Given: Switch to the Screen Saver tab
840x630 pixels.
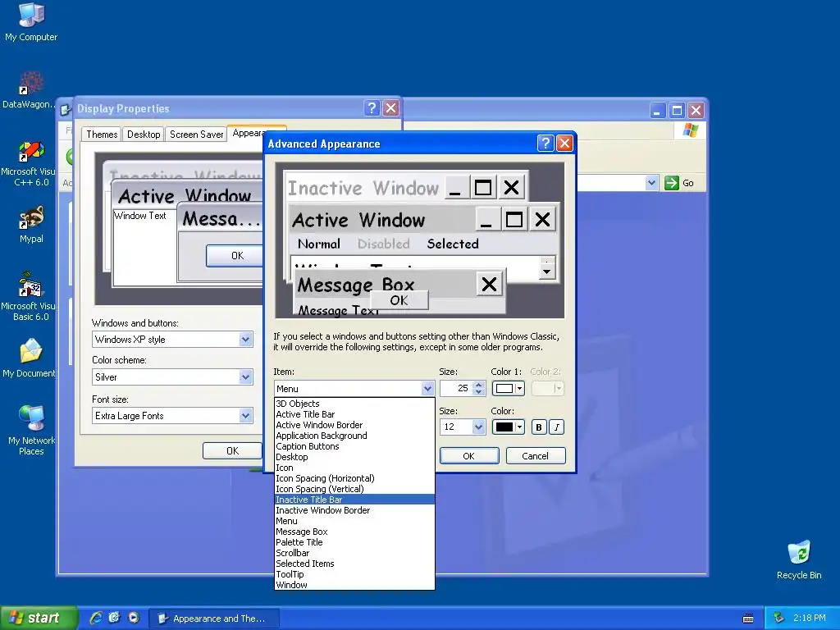Looking at the screenshot, I should click(196, 135).
